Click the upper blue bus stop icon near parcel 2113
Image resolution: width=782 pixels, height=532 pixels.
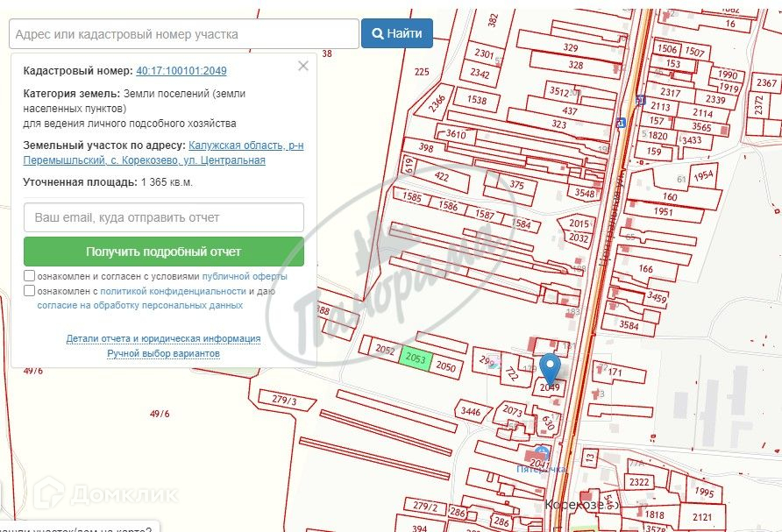(641, 100)
